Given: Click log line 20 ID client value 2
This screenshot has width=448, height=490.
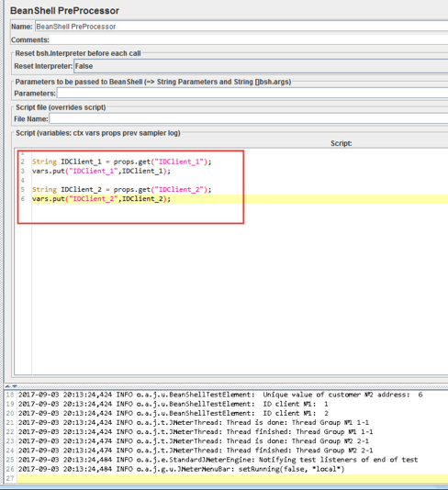Looking at the screenshot, I should tap(174, 413).
